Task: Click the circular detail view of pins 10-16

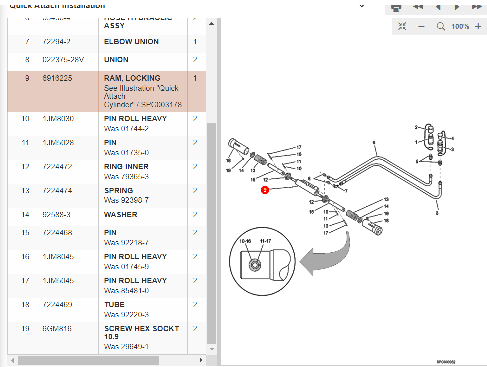Action: pyautogui.click(x=262, y=261)
